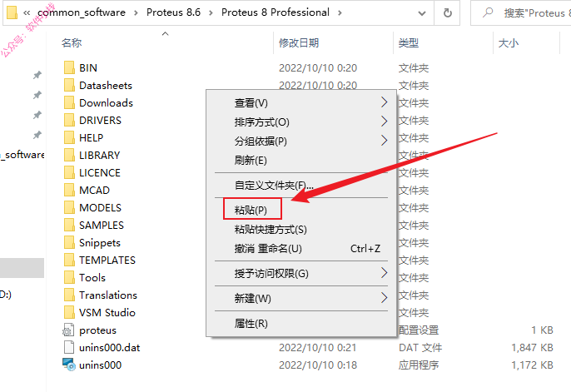Click the LICENCE folder icon
This screenshot has width=571, height=392.
pos(69,172)
